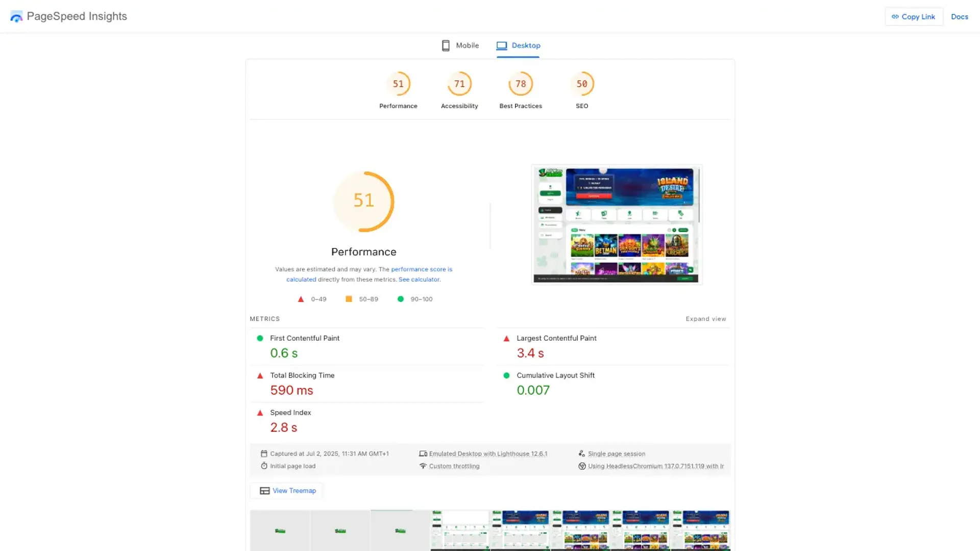The width and height of the screenshot is (980, 551).
Task: Click icon beside Single page session
Action: pos(582,454)
